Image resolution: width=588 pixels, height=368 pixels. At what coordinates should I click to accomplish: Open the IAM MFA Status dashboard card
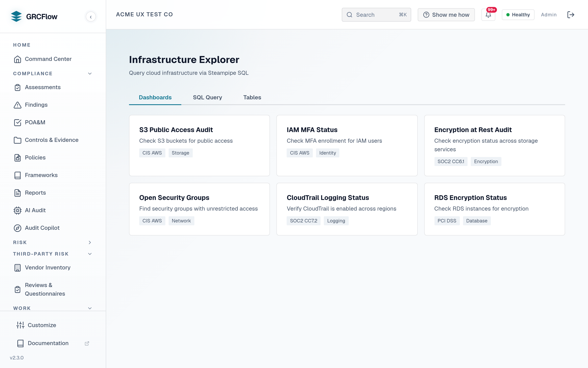(347, 146)
